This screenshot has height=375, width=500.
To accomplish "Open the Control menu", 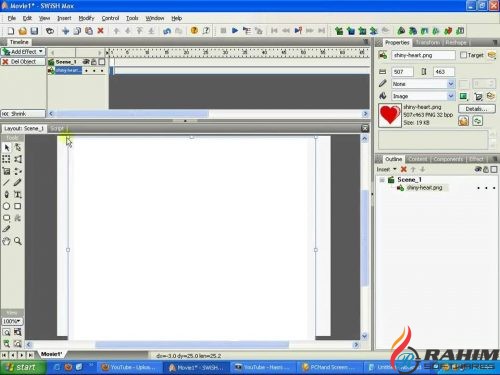I will pyautogui.click(x=110, y=18).
